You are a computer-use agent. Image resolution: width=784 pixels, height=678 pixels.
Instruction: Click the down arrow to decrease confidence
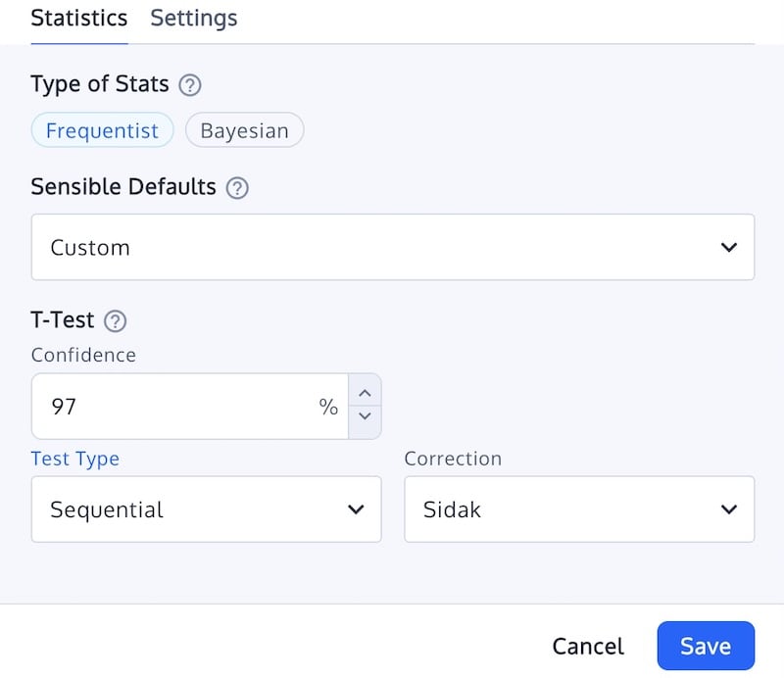365,418
